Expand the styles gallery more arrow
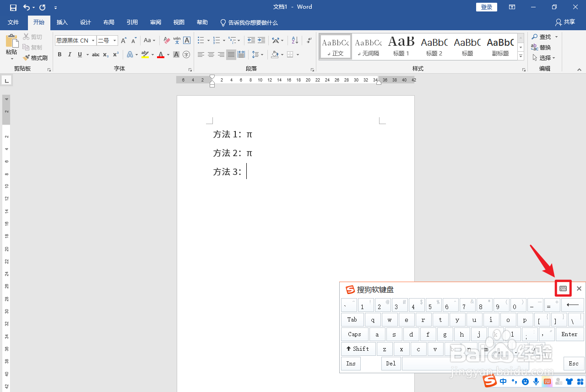 pos(521,56)
